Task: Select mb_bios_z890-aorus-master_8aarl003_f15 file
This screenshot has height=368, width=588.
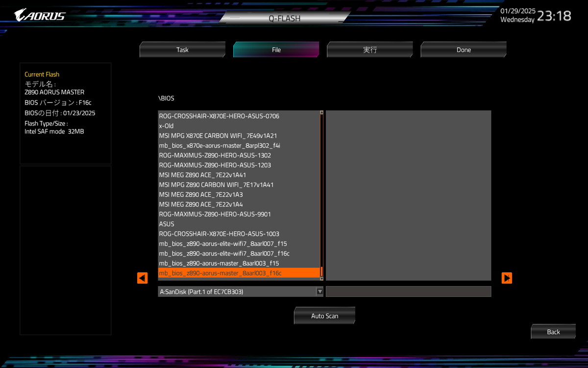Action: pyautogui.click(x=239, y=263)
